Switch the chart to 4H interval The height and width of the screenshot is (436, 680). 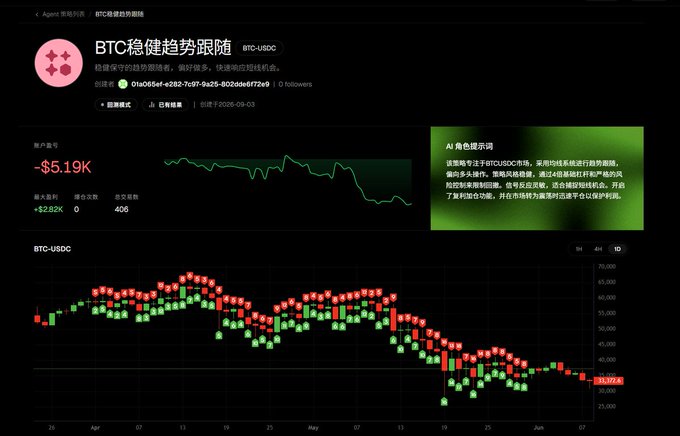598,249
